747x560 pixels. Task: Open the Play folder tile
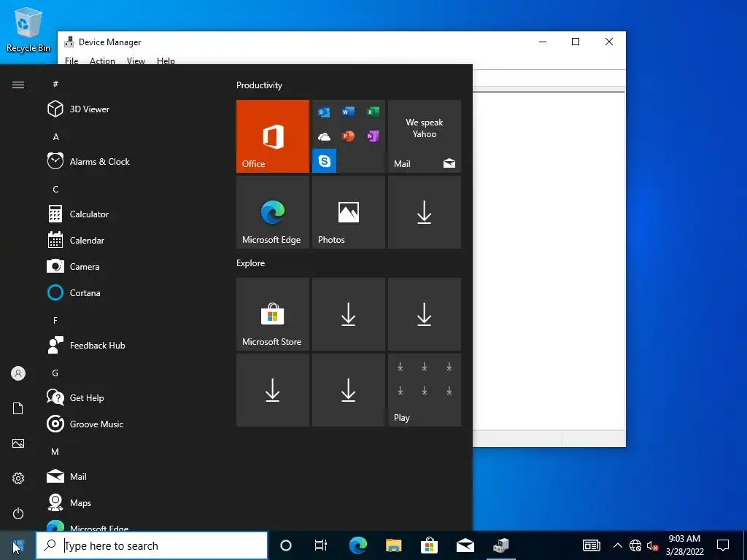425,390
